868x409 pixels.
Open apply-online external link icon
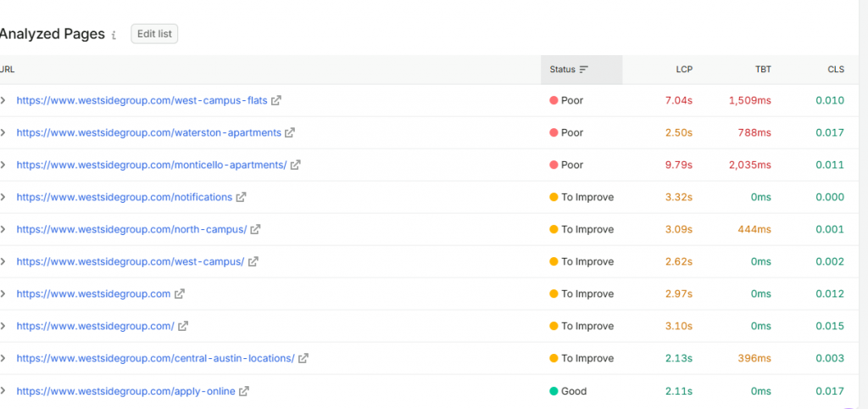tap(243, 390)
